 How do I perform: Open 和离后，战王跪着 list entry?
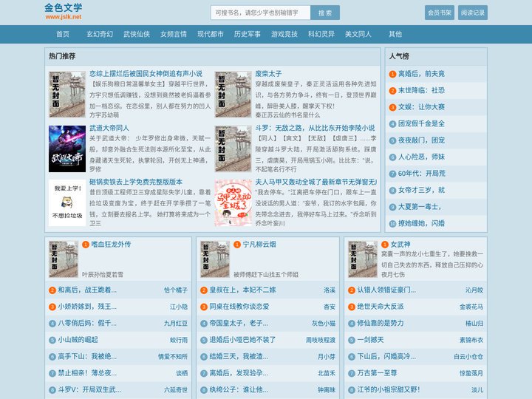pyautogui.click(x=87, y=290)
